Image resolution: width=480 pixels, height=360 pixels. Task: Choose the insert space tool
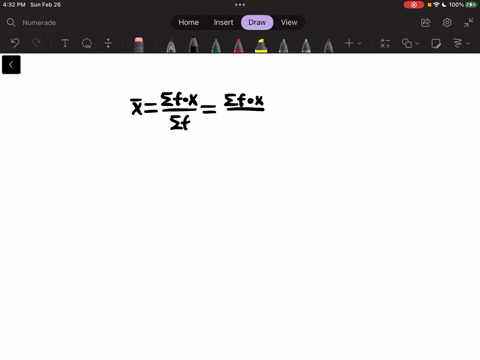click(108, 43)
